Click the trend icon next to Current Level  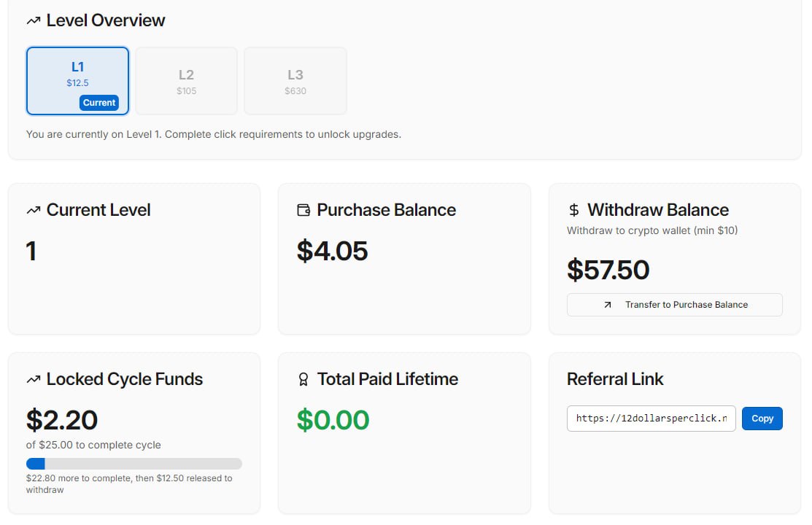(x=34, y=211)
